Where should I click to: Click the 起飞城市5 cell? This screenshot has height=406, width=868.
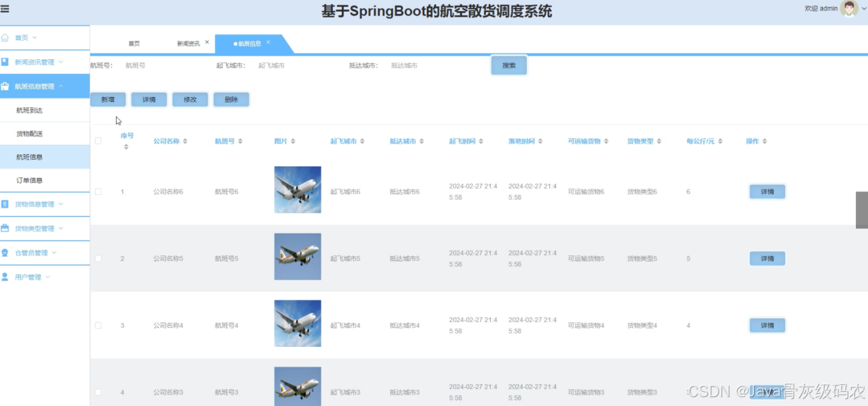pos(345,259)
